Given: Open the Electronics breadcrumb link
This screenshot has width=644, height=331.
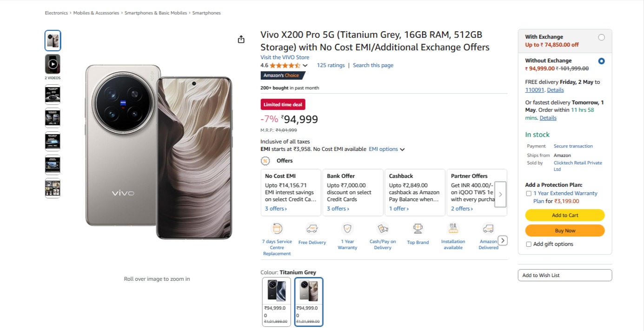Looking at the screenshot, I should coord(56,13).
